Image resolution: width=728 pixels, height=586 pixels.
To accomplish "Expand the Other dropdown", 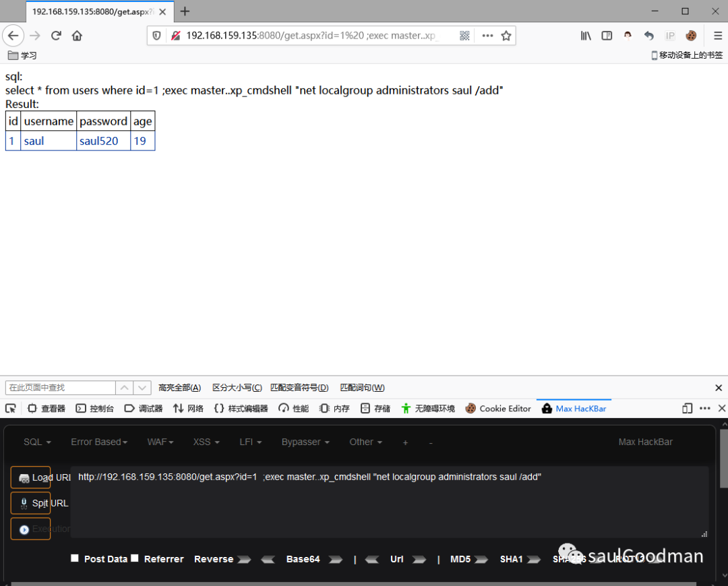I will click(365, 442).
